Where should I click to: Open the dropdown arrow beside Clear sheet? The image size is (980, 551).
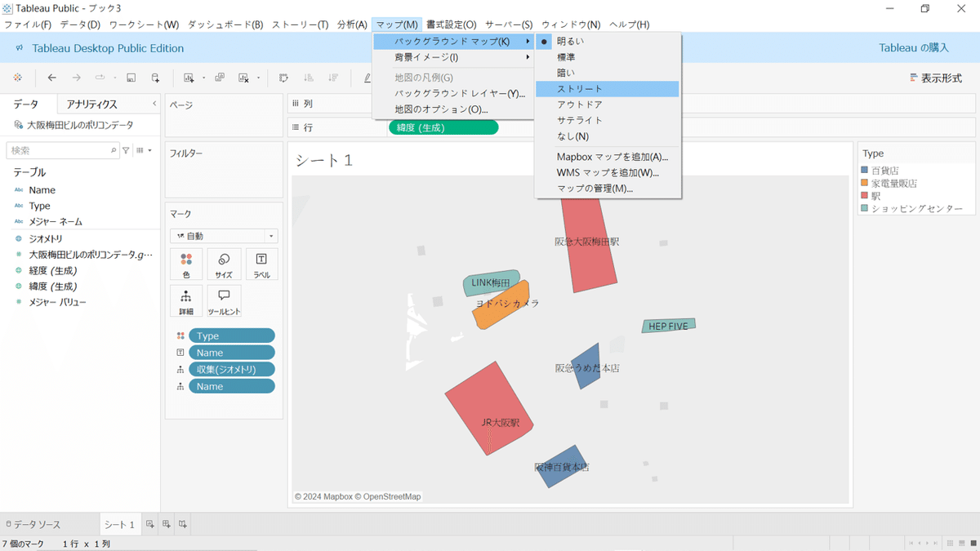[x=258, y=78]
